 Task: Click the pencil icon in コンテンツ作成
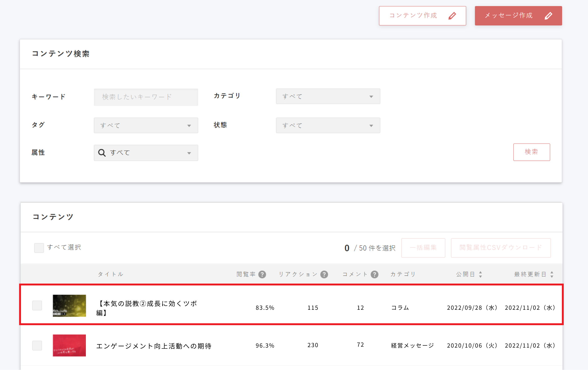click(x=452, y=16)
